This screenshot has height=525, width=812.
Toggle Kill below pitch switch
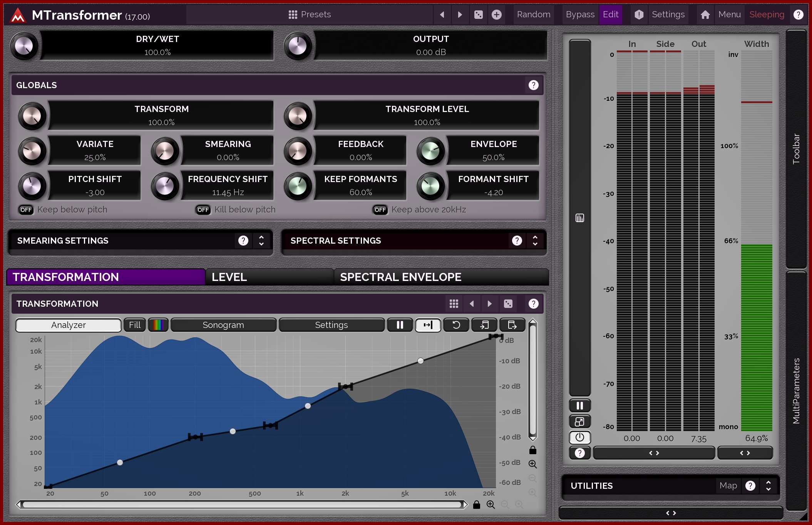[x=203, y=210]
